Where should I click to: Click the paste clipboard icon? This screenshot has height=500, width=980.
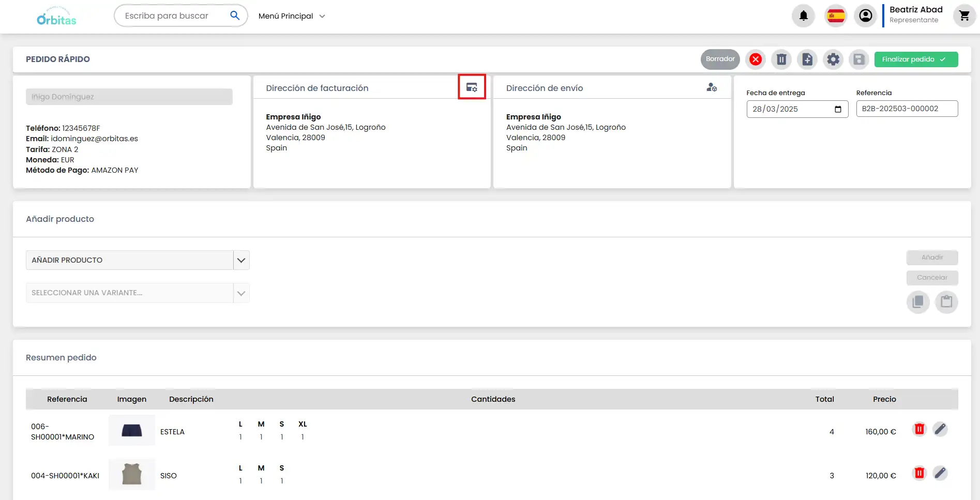coord(946,301)
